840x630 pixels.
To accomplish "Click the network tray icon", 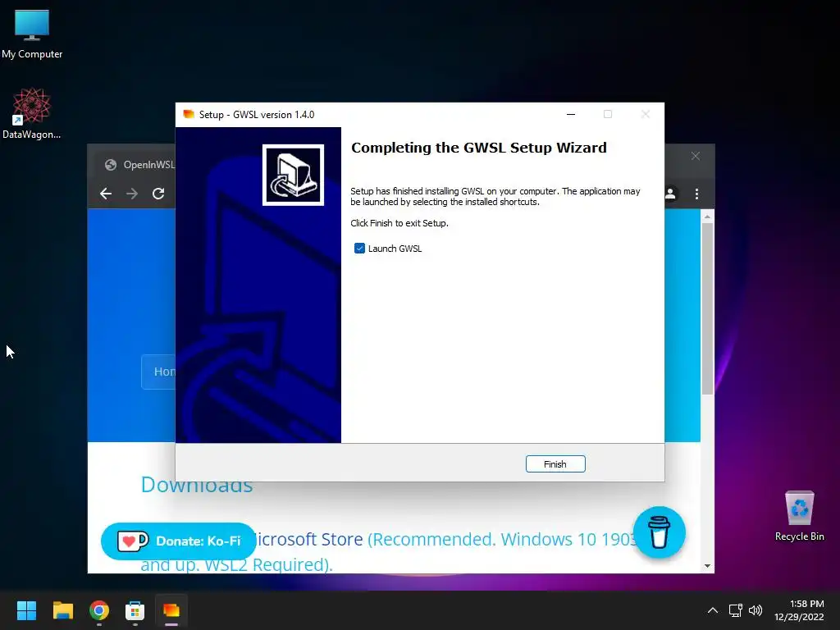I will click(736, 610).
